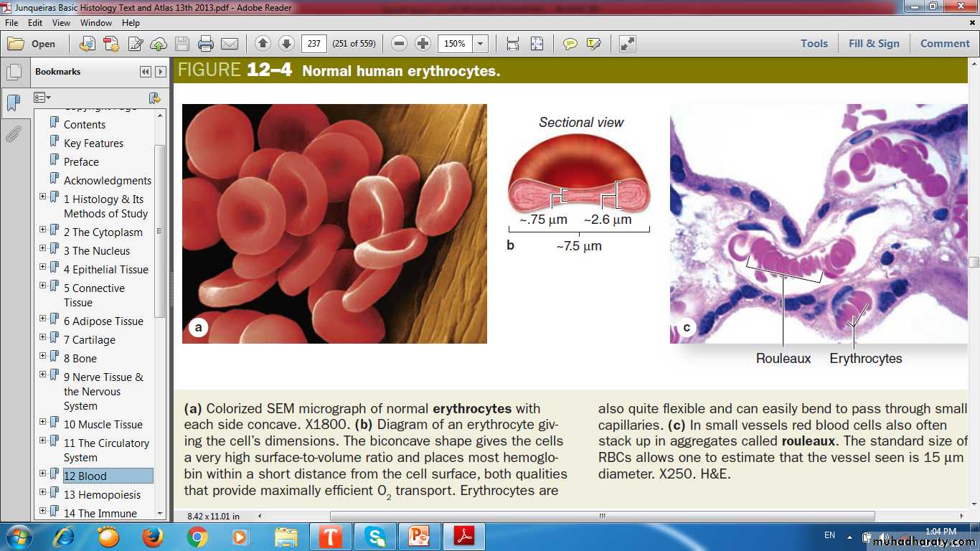The width and height of the screenshot is (980, 551).
Task: Zoom in using the plus button
Action: pos(423,44)
